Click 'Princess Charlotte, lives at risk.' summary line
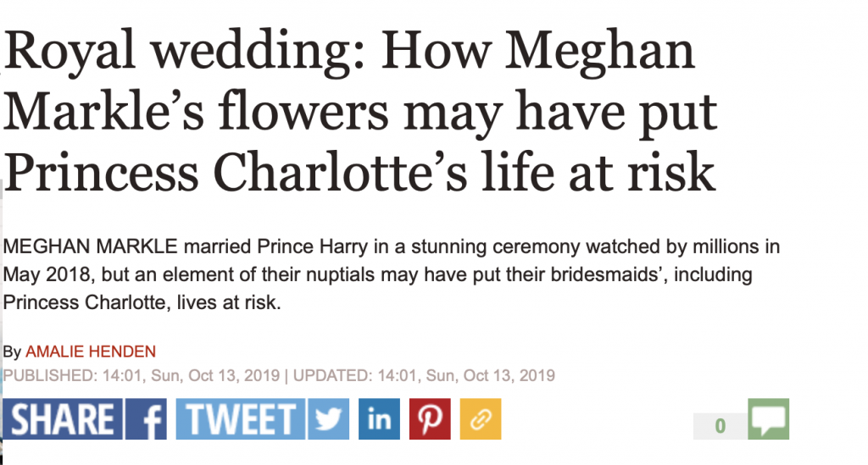Screen dimensions: 868x465 [142, 302]
